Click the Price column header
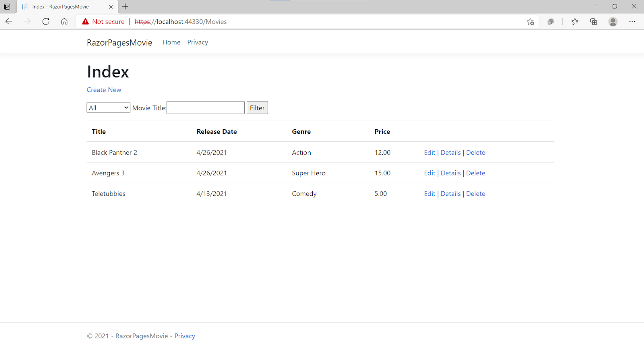Screen dimensions: 644x346 click(x=382, y=131)
